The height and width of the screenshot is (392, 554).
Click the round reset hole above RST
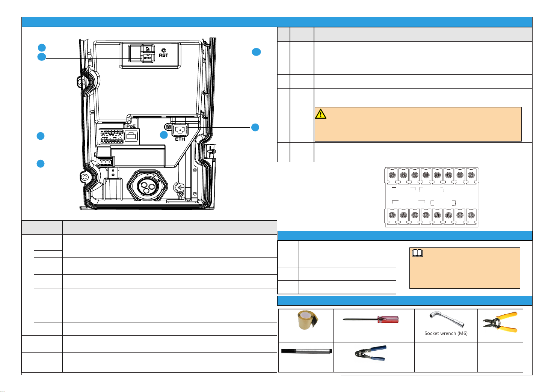[x=163, y=50]
